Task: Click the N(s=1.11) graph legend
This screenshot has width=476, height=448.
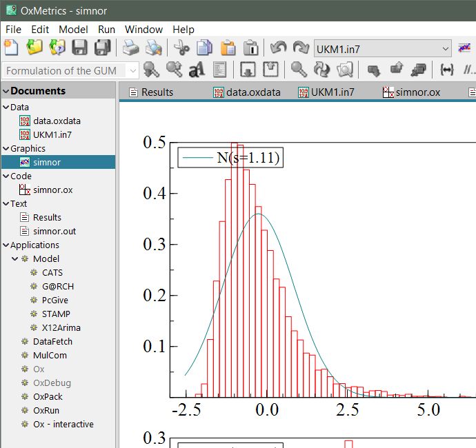Action: click(x=231, y=158)
